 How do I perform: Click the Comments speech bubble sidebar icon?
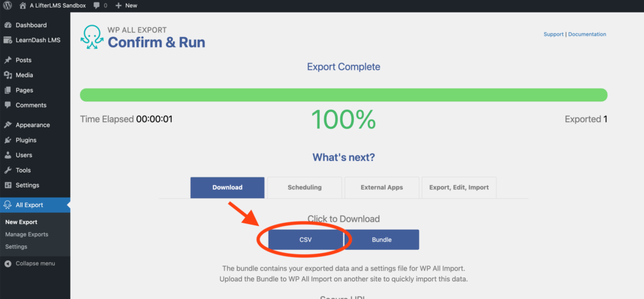tap(8, 105)
